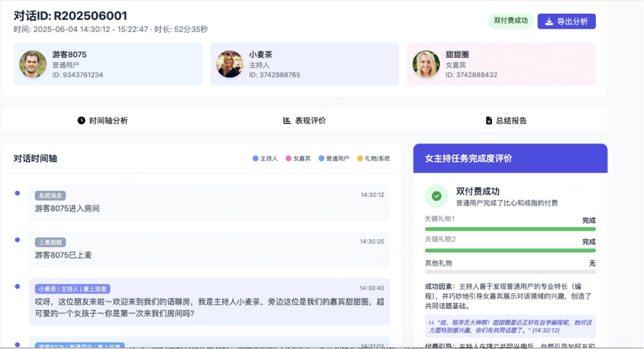Click the 成功因素 paragraph
The image size is (644, 349).
point(509,296)
